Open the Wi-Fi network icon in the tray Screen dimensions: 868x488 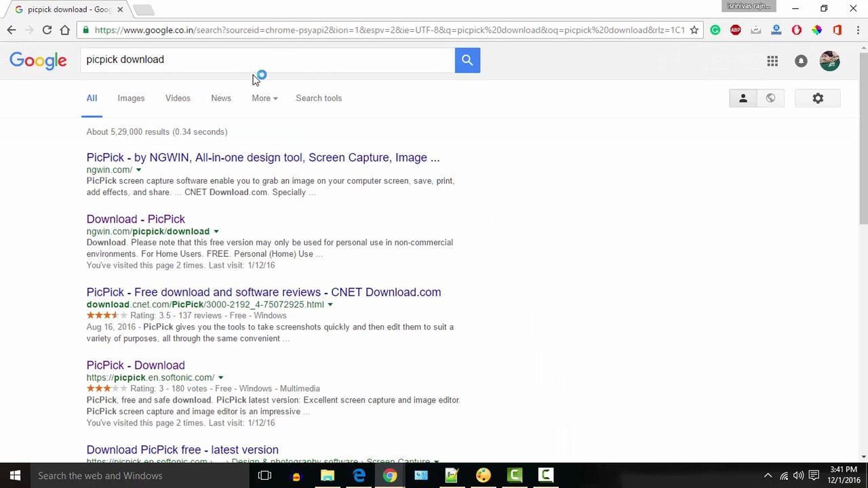(784, 476)
